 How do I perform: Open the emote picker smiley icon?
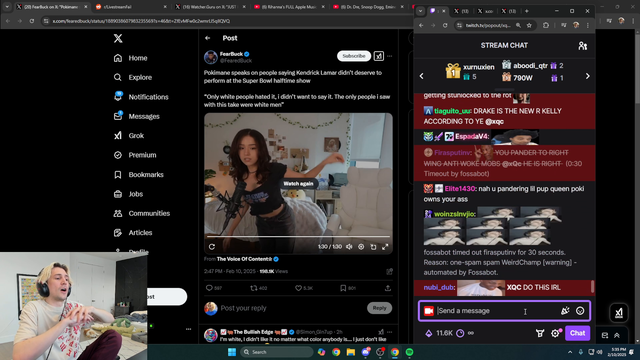(x=580, y=311)
